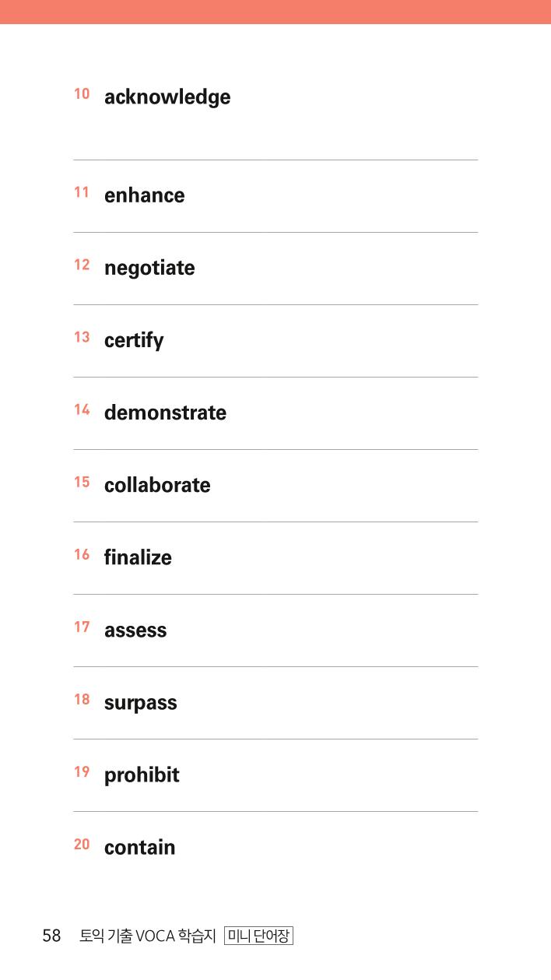Screen dimensions: 551x980
Task: Tap the word negotiate
Action: (x=149, y=269)
